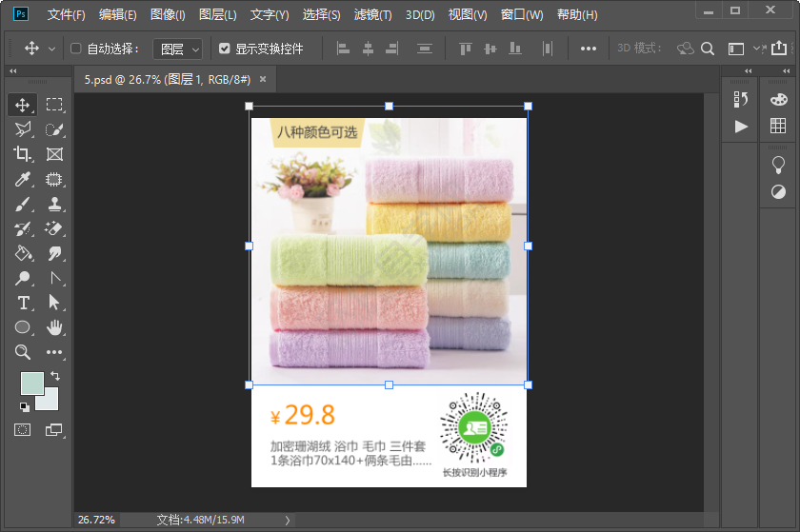The width and height of the screenshot is (800, 532).
Task: Select the Ellipse shape tool
Action: click(x=23, y=327)
